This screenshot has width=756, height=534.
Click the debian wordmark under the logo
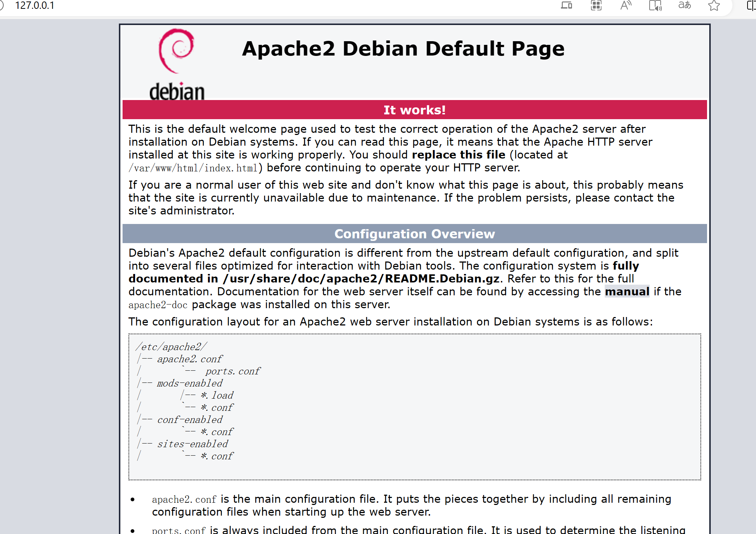tap(177, 91)
